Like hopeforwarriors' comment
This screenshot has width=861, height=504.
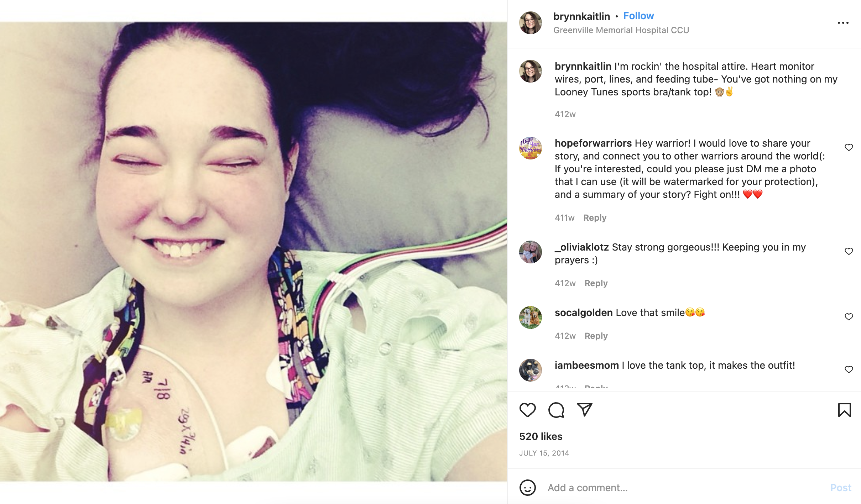[849, 147]
